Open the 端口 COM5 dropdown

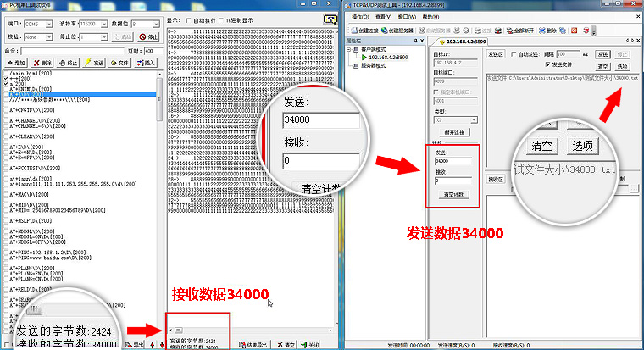coord(42,25)
